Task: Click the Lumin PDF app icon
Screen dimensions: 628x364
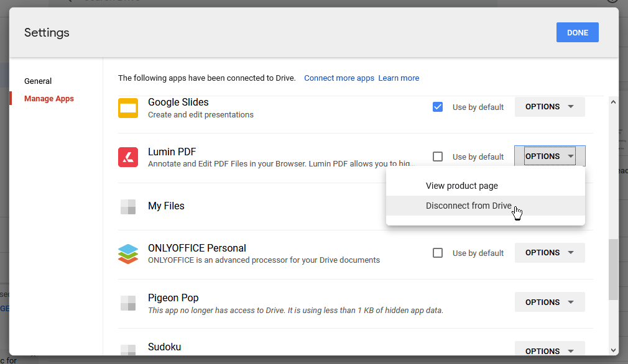Action: click(127, 157)
